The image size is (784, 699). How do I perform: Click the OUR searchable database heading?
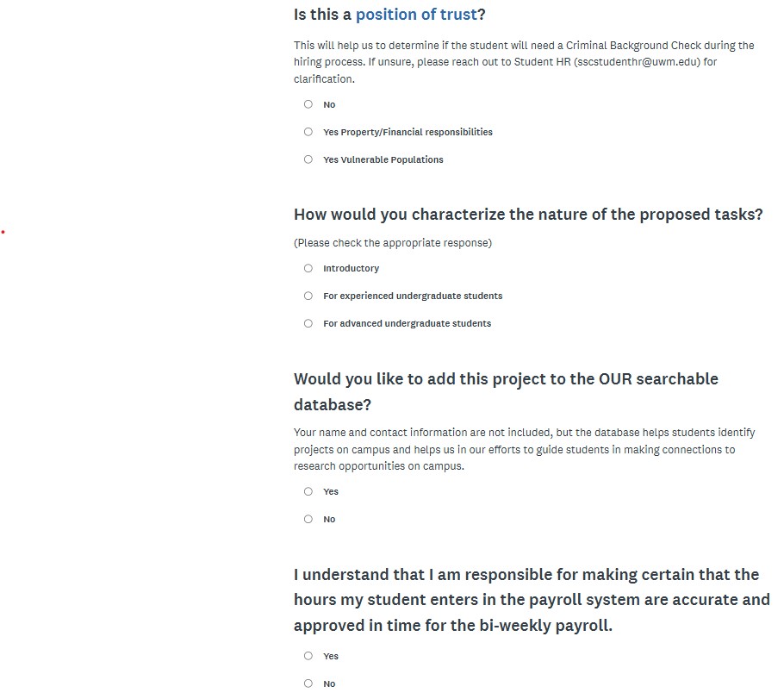pyautogui.click(x=507, y=390)
